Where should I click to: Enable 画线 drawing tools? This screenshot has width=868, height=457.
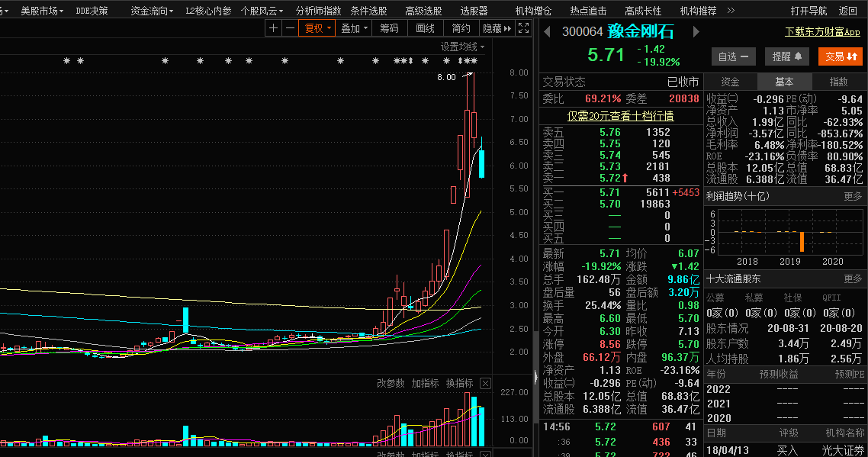pos(425,28)
